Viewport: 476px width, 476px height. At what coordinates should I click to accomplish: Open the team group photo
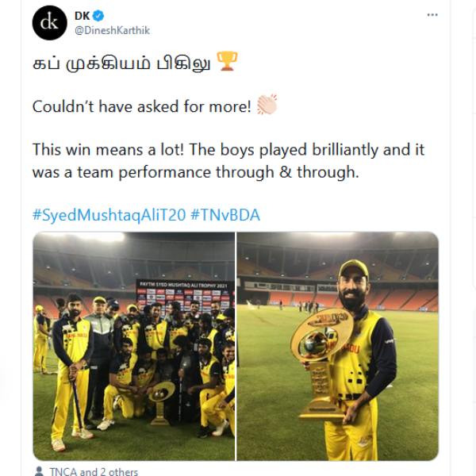pyautogui.click(x=133, y=346)
